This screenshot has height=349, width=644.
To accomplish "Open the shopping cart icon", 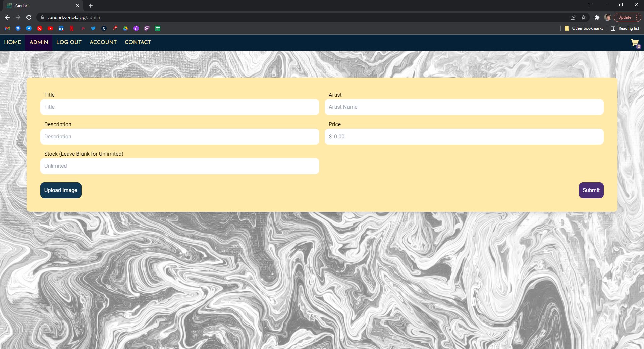I will tap(635, 43).
